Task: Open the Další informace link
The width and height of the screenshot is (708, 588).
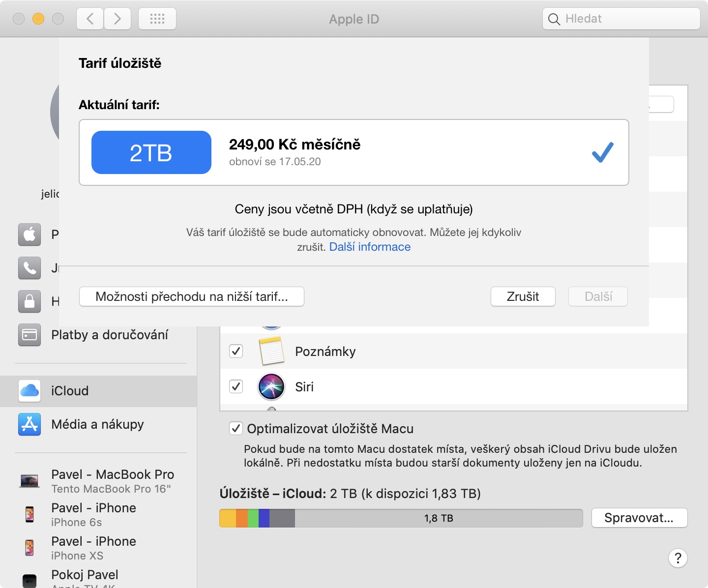Action: (x=370, y=247)
